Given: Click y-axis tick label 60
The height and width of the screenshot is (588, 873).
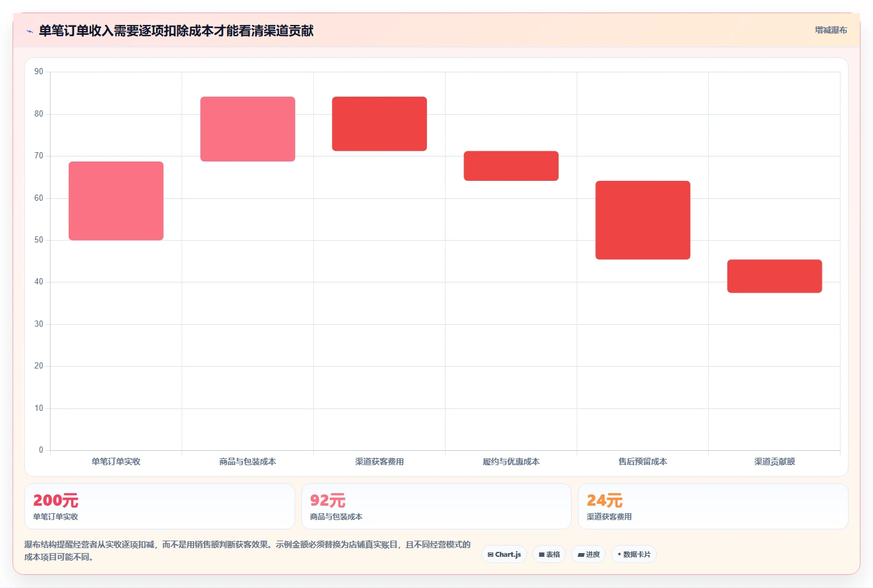Looking at the screenshot, I should [39, 198].
